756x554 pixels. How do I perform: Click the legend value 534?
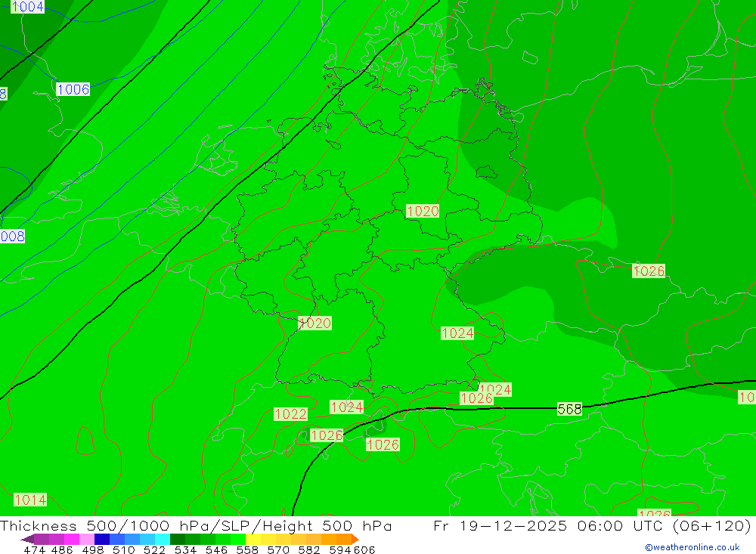click(x=186, y=549)
